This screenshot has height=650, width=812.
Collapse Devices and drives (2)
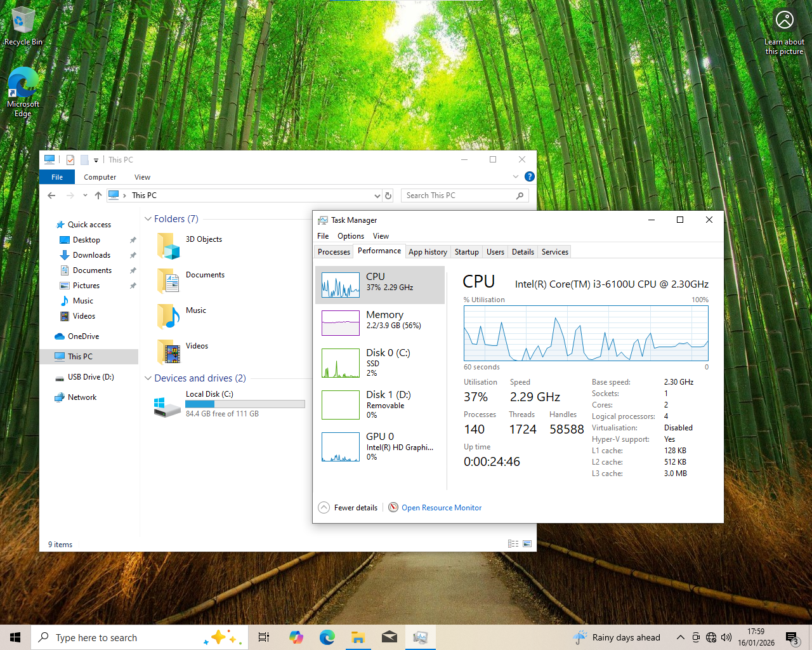point(147,378)
